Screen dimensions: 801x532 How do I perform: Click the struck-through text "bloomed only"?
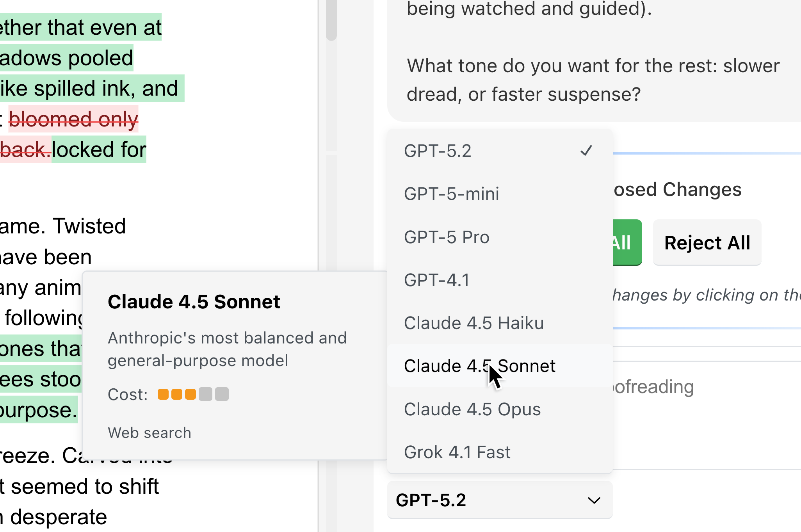tap(73, 119)
